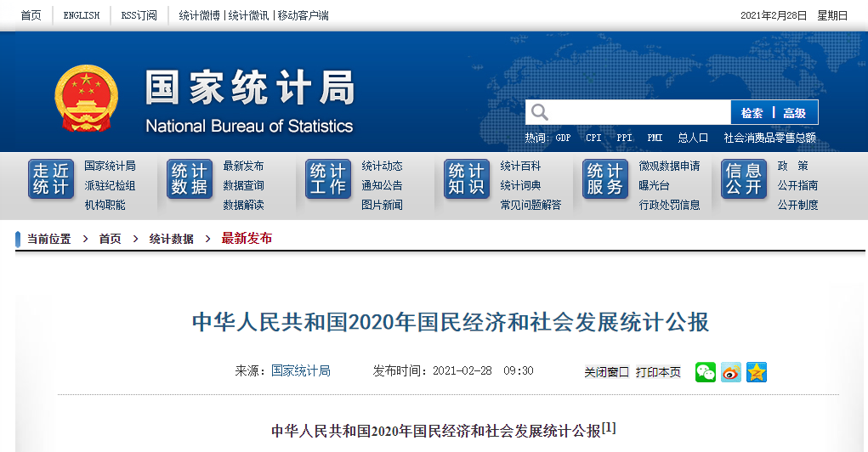Open RSS订阅 link

click(x=139, y=15)
